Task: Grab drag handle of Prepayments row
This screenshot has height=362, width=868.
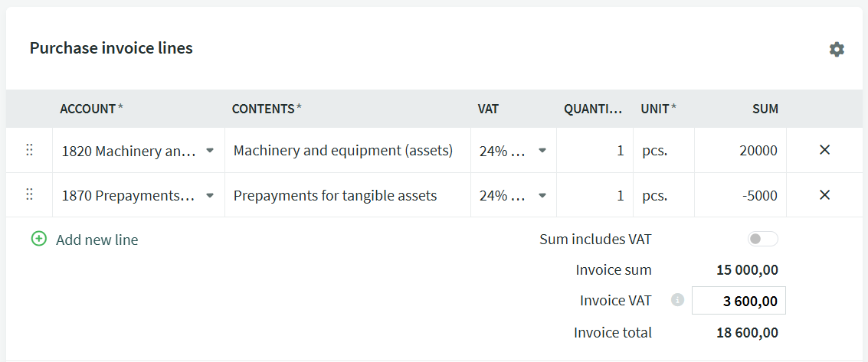Action: point(30,195)
